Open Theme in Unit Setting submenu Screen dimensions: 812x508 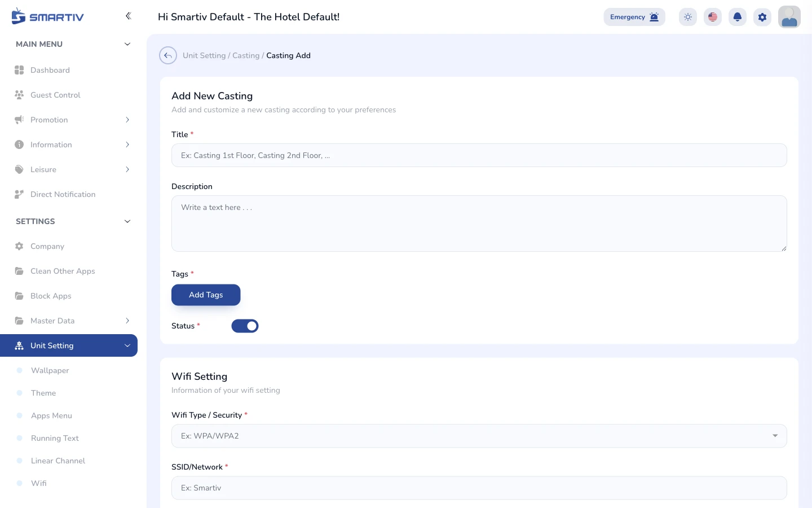(43, 393)
